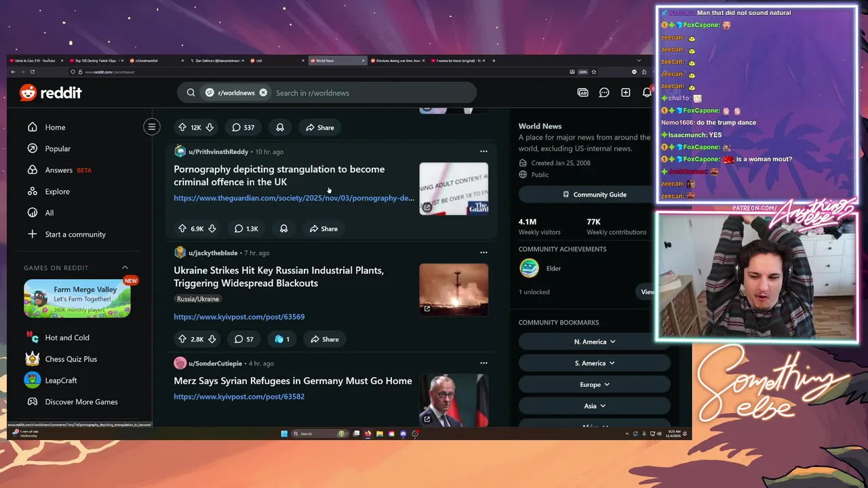
Task: Collapse the Games on Reddit section
Action: tap(125, 268)
